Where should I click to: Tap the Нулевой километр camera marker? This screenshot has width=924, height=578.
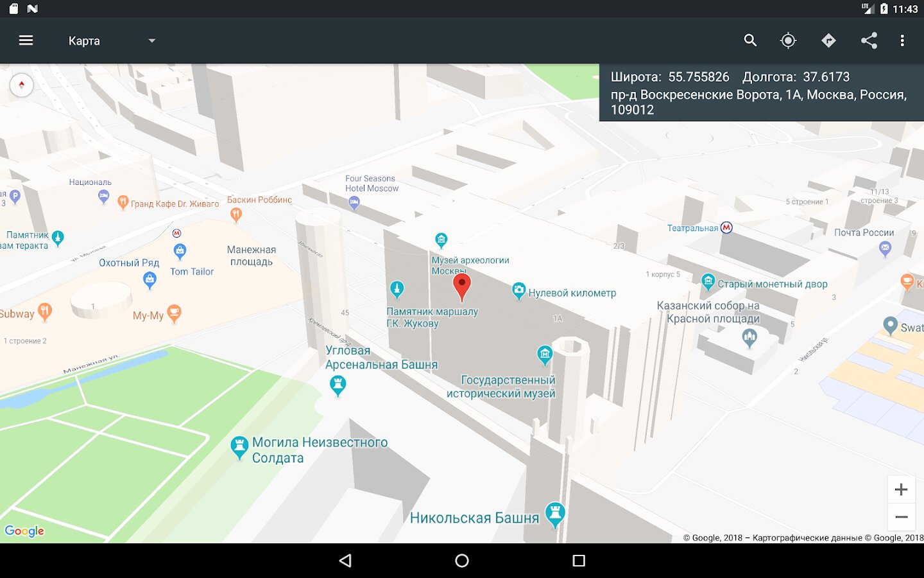click(518, 292)
